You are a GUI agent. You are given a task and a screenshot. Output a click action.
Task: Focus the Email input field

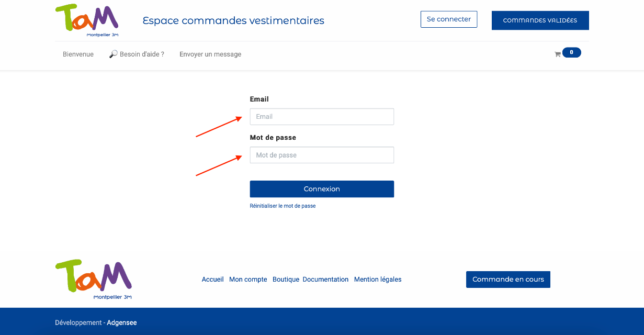coord(322,117)
